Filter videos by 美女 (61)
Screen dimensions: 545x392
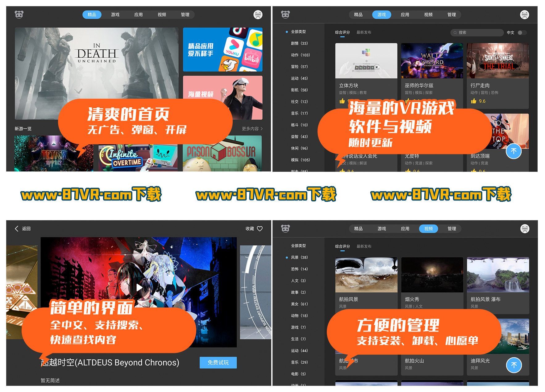299,304
